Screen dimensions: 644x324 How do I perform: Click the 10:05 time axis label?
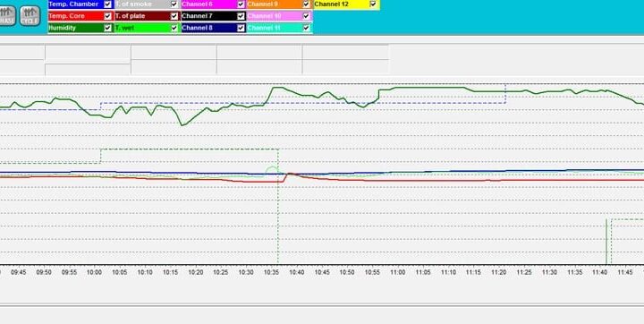pyautogui.click(x=120, y=272)
